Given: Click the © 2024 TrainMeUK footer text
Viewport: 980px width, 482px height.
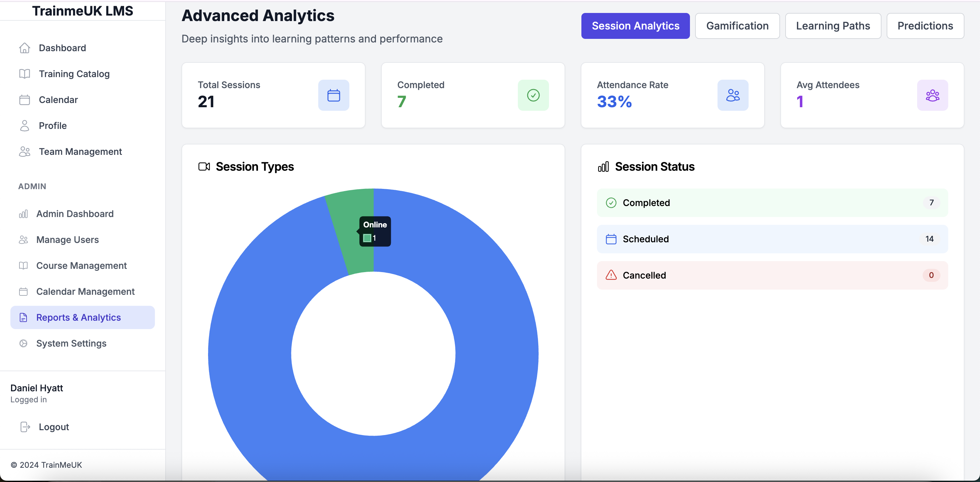Looking at the screenshot, I should pyautogui.click(x=46, y=465).
